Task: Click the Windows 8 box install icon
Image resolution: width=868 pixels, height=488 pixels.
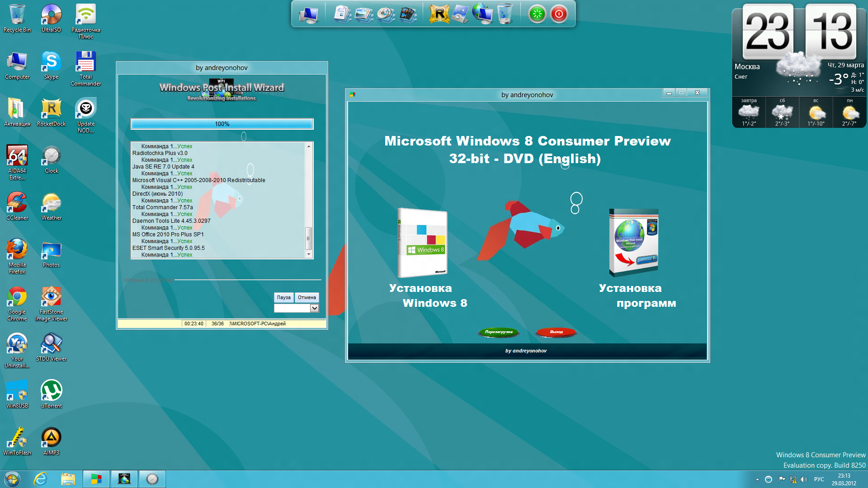Action: point(422,243)
